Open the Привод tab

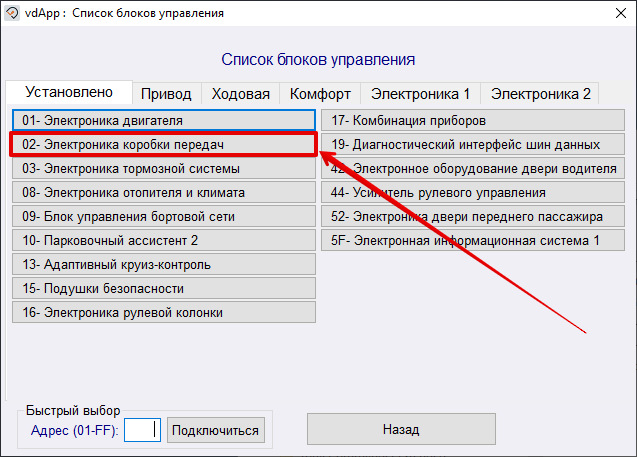click(x=166, y=94)
